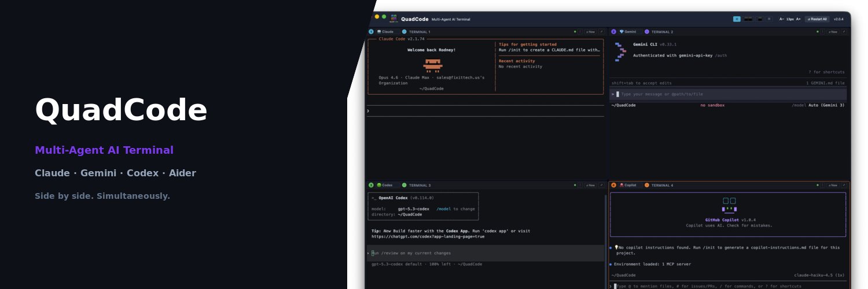Focus the Copilot prompt input line

point(729,286)
